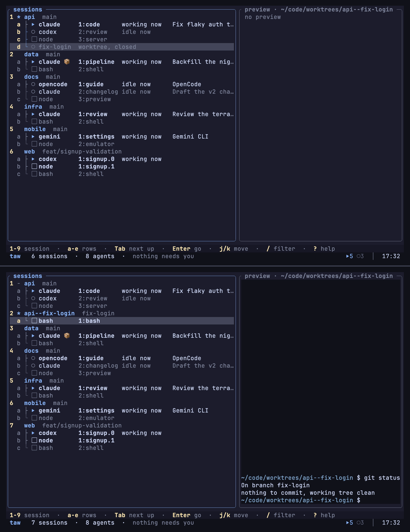Click the "On branch fix-login" output line
This screenshot has width=410, height=532.
pos(275,485)
